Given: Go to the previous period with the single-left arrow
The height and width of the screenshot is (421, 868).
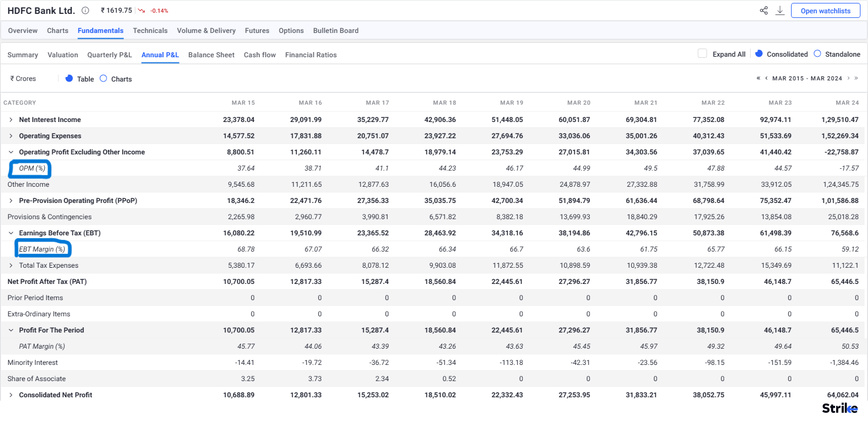Looking at the screenshot, I should pos(767,78).
